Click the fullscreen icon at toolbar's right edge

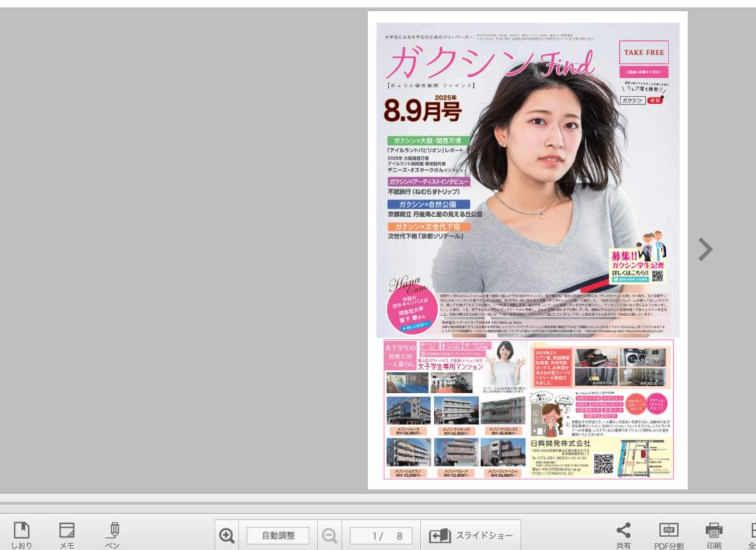click(753, 535)
